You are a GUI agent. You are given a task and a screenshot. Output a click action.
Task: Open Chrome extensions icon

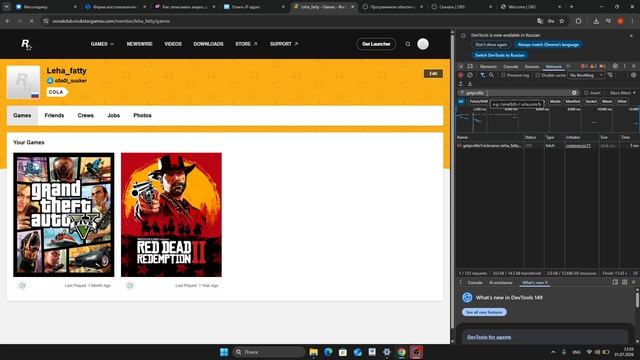[x=578, y=21]
